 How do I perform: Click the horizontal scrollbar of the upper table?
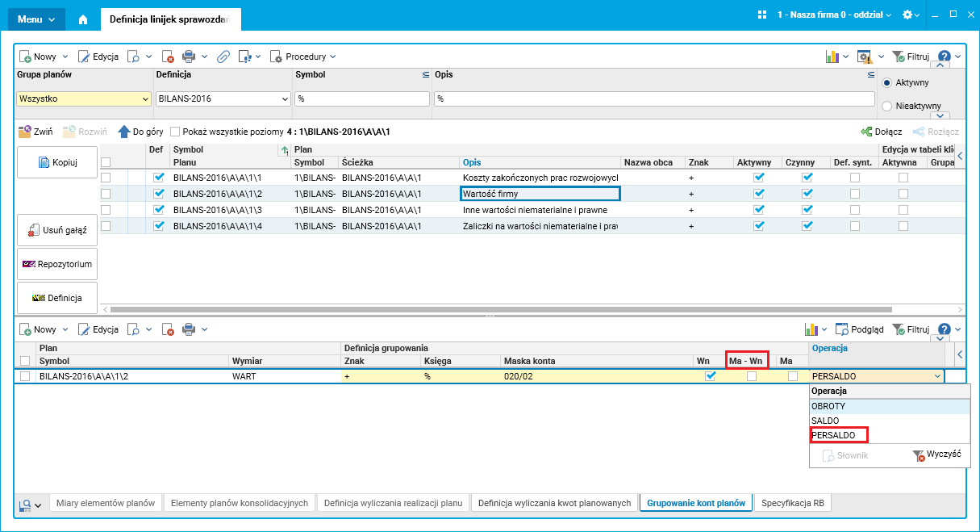pos(502,309)
